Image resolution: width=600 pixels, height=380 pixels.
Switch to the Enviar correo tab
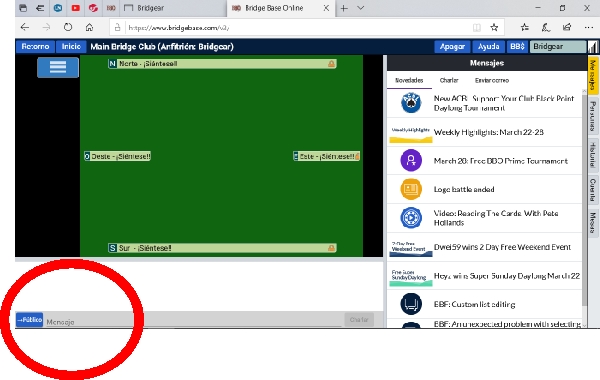[492, 80]
